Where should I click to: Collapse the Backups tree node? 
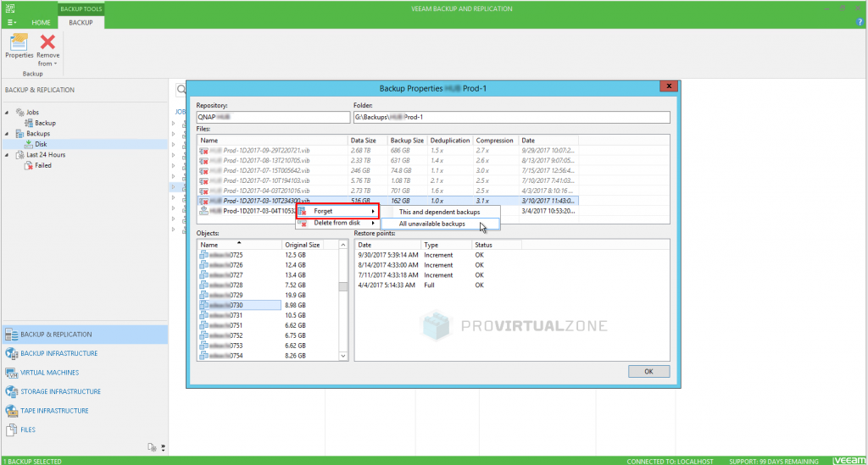[x=7, y=134]
